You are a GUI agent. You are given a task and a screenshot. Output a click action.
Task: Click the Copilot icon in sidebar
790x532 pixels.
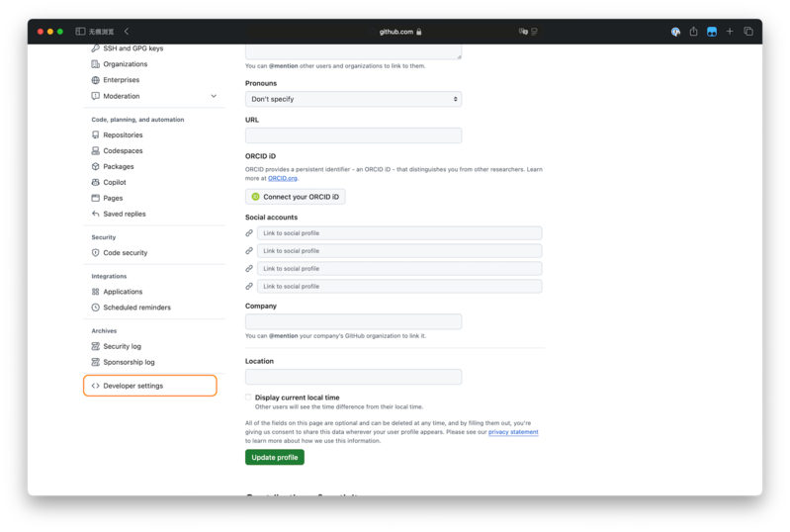point(95,182)
